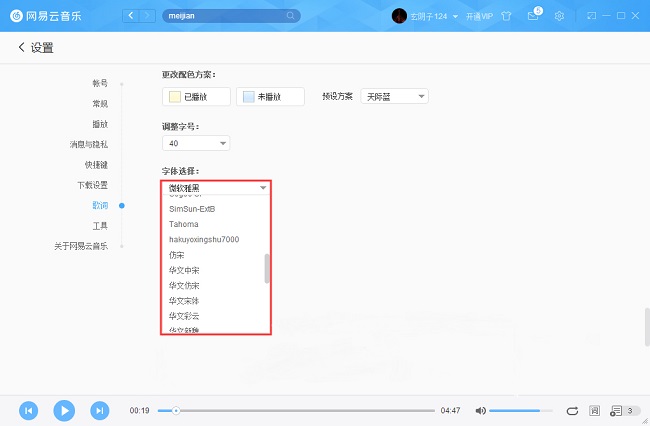Open the playlist queue icon

pyautogui.click(x=616, y=411)
